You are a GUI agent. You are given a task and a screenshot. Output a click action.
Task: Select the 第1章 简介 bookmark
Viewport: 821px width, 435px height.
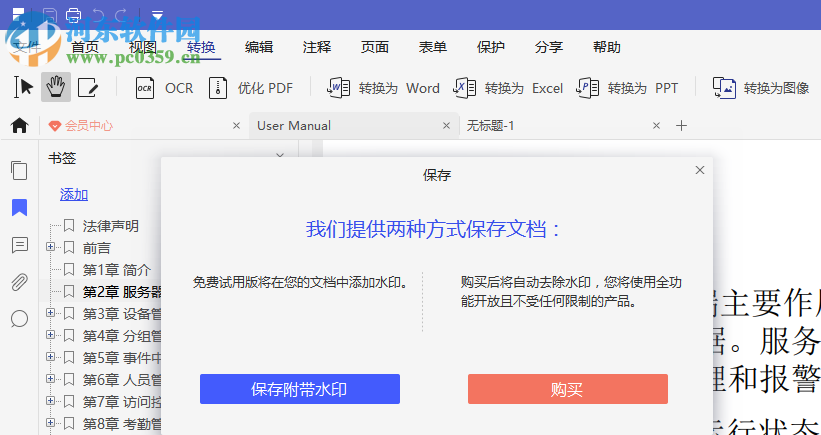[117, 270]
